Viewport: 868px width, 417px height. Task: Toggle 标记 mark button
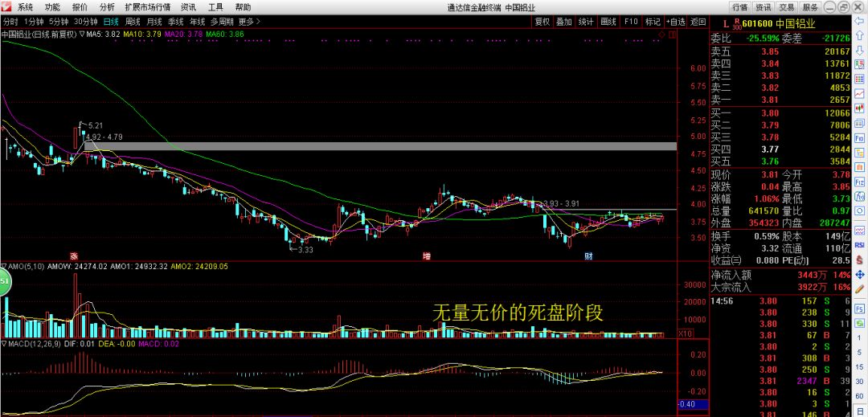653,22
